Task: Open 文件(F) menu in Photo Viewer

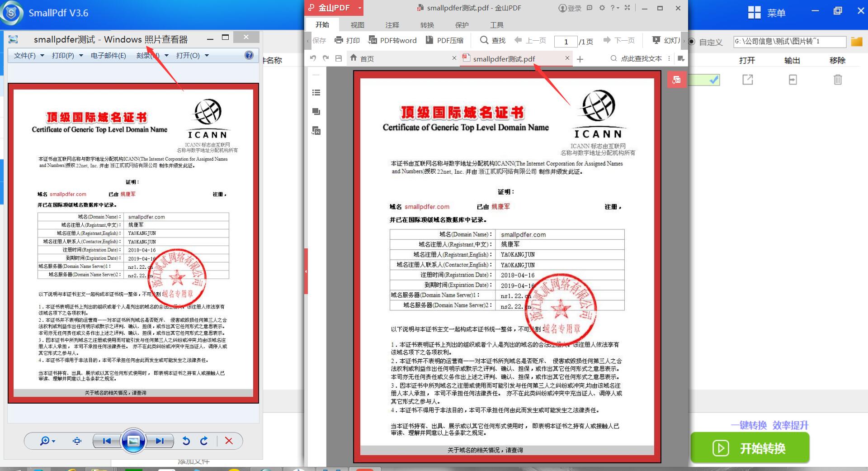Action: [x=29, y=56]
